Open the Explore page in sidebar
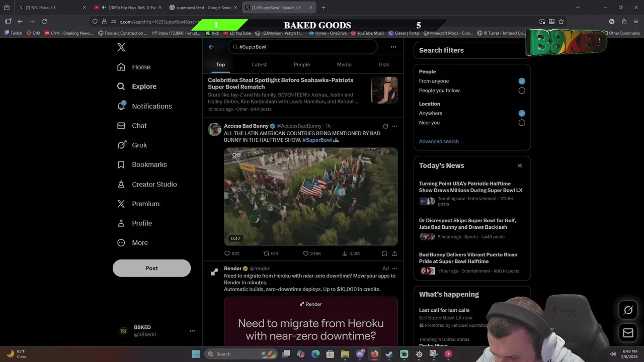 [137, 86]
